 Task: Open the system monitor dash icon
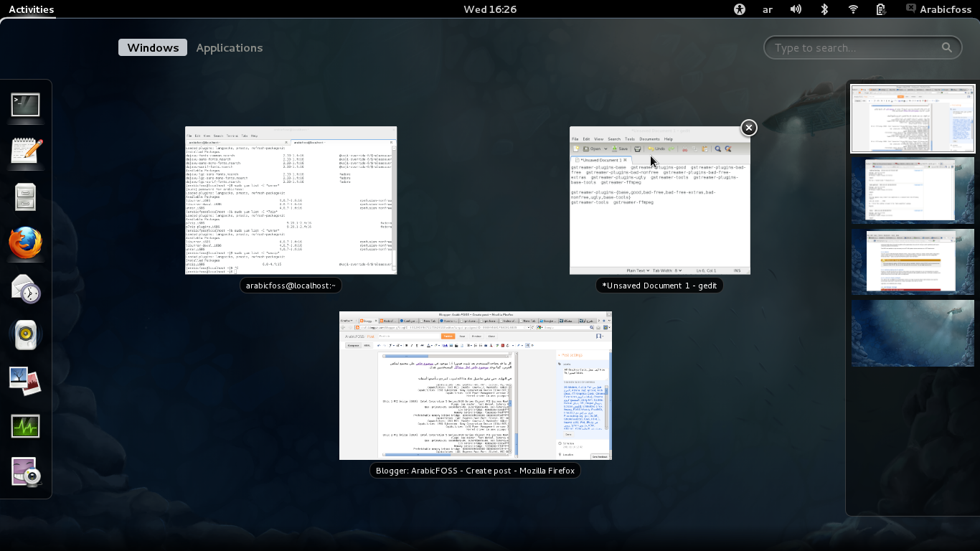(x=26, y=427)
